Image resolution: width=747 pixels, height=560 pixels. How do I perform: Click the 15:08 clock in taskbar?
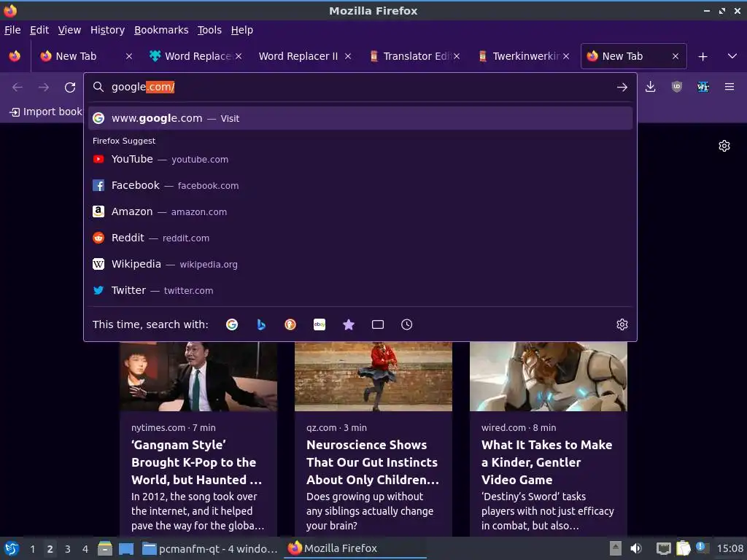pos(729,548)
